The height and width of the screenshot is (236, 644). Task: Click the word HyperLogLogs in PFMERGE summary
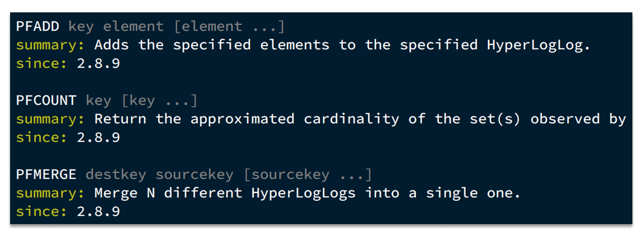(x=303, y=193)
